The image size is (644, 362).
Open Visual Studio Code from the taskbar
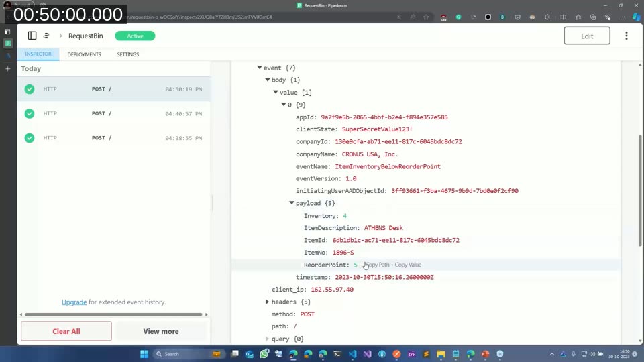[x=353, y=354]
